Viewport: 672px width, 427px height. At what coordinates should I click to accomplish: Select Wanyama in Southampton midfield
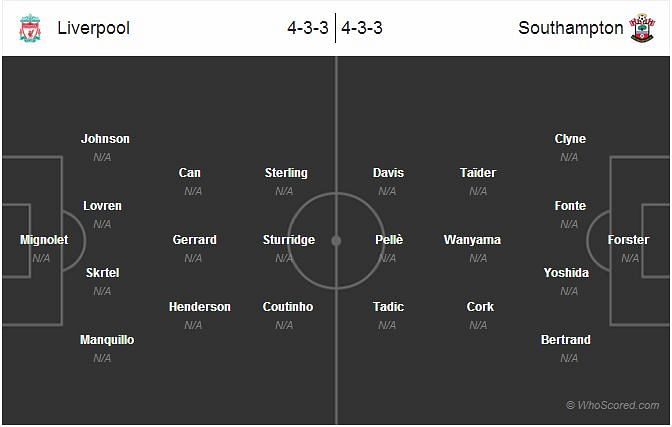click(472, 240)
